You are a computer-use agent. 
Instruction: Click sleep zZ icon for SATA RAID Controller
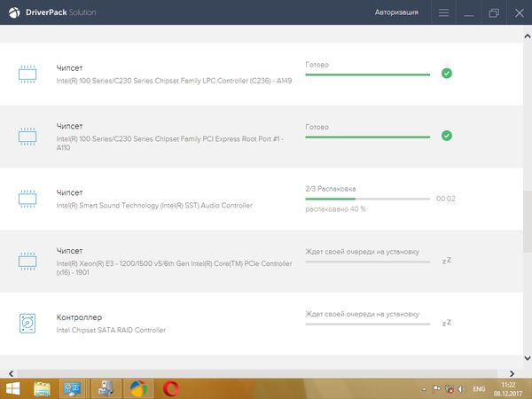click(x=447, y=323)
